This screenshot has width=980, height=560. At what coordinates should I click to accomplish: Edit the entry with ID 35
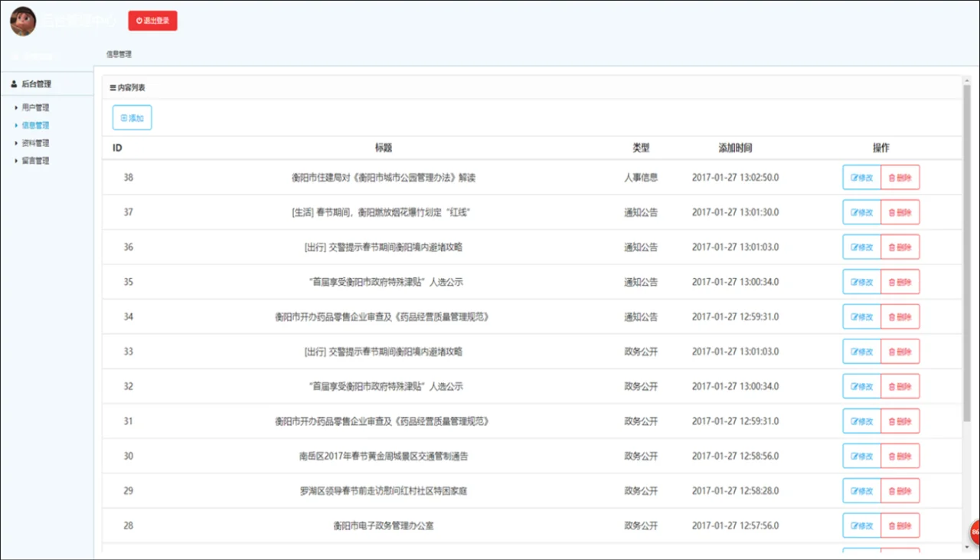[x=861, y=282]
